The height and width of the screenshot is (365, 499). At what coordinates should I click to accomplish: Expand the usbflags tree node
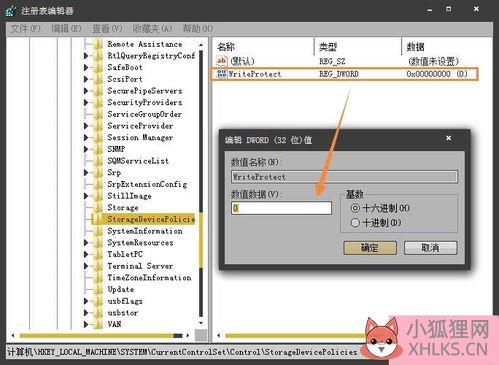point(86,301)
